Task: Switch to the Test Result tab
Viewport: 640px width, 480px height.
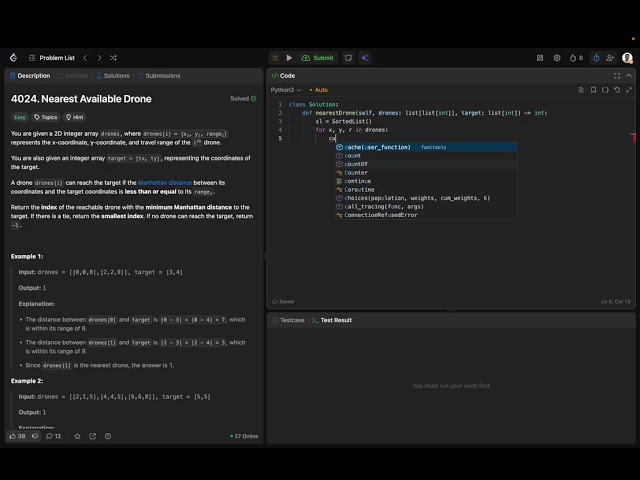Action: (x=332, y=320)
